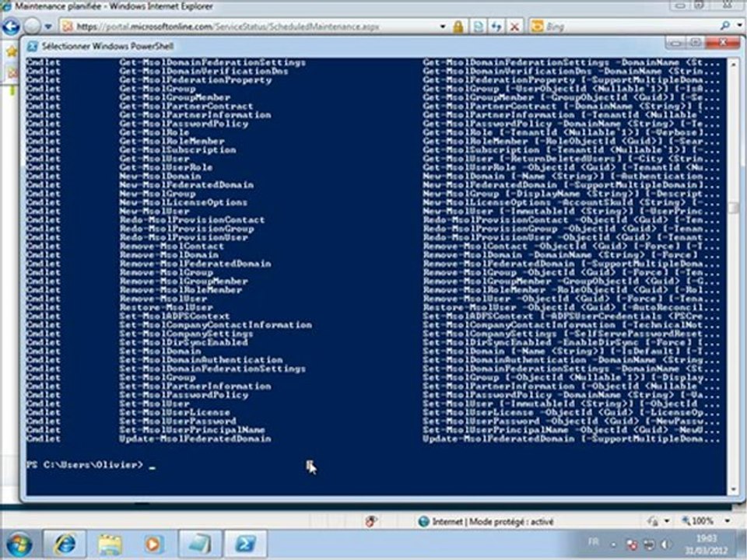747x560 pixels.
Task: Click the security lock icon in address bar
Action: coord(458,26)
